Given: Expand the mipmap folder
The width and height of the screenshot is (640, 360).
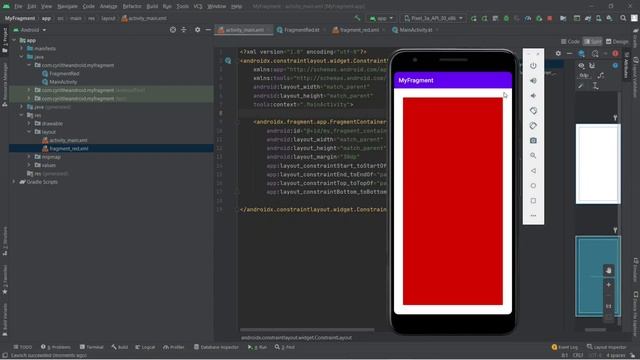Looking at the screenshot, I should [x=29, y=157].
